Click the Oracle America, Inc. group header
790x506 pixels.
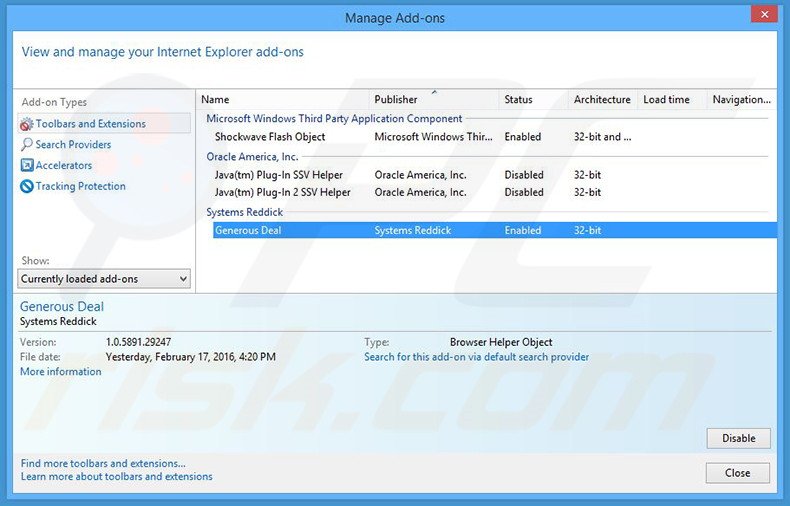pos(252,157)
